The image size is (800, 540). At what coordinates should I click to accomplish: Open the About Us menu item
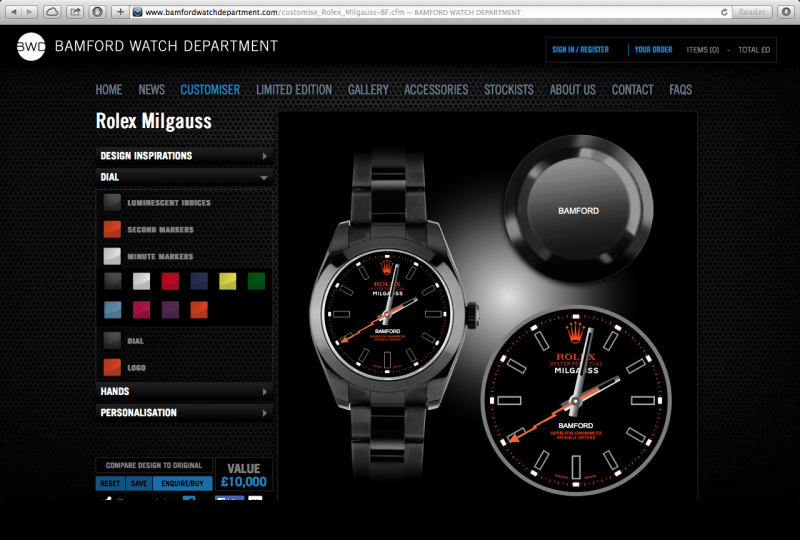click(x=572, y=90)
